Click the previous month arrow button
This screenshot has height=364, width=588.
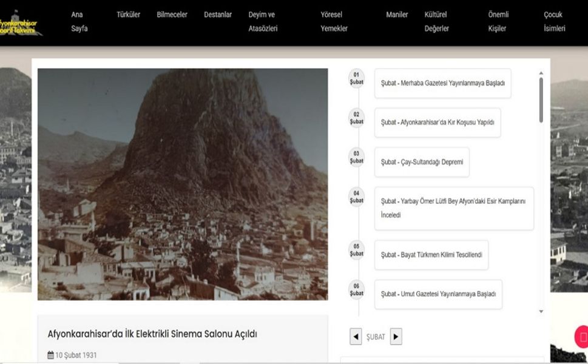[356, 337]
